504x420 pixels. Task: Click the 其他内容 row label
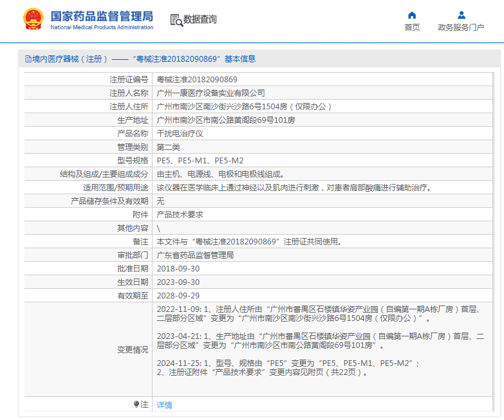coord(133,228)
